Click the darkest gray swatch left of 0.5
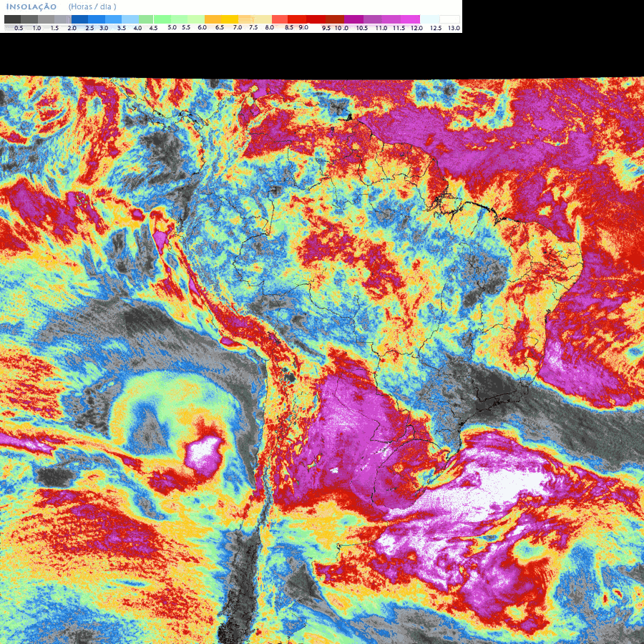Viewport: 644px width, 644px height. pos(12,19)
